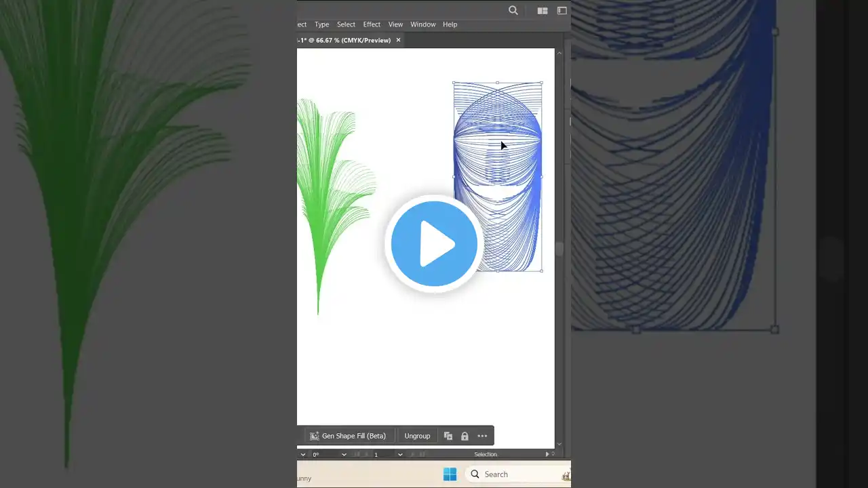The width and height of the screenshot is (868, 488).
Task: Click the Selection tool status text
Action: click(486, 454)
